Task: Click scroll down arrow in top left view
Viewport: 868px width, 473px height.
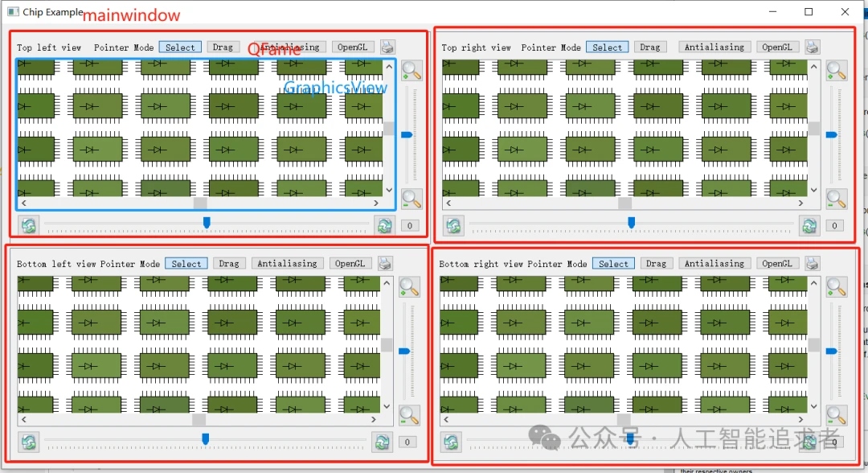Action: (x=389, y=191)
